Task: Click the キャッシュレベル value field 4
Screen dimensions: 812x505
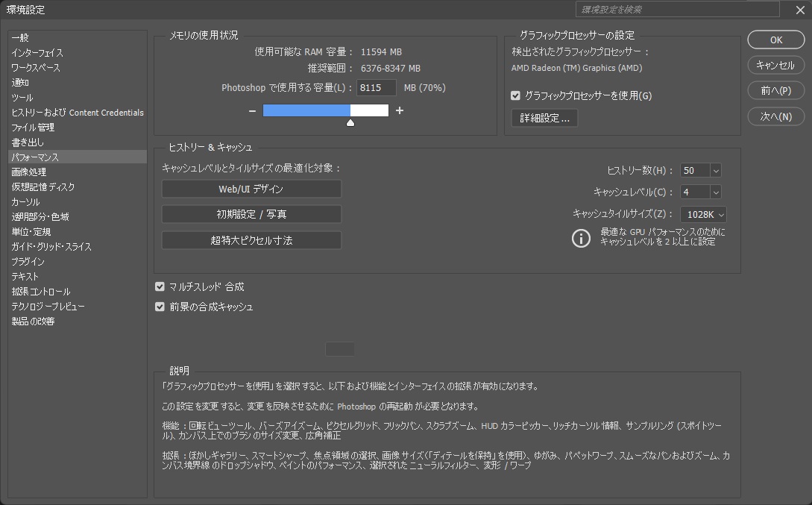Action: [x=695, y=192]
